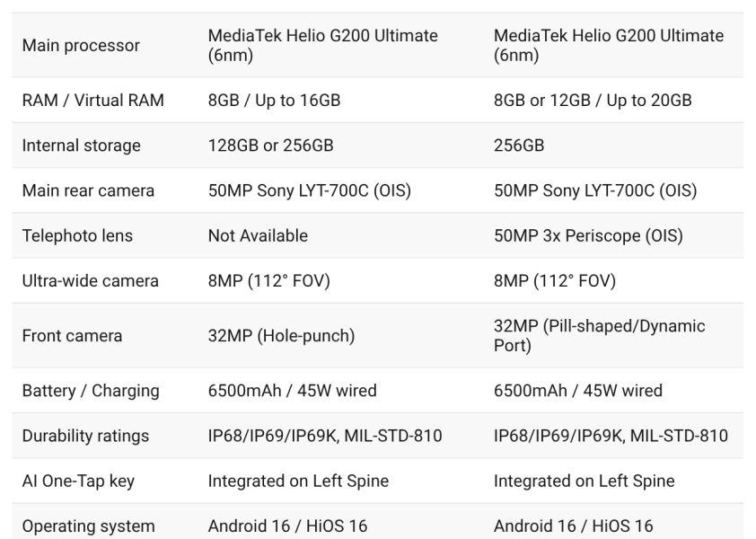Click the 32MP Pill-shaped/Dynamic Port cell

click(x=599, y=336)
